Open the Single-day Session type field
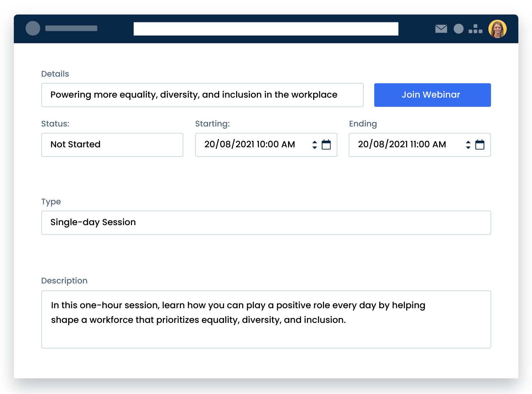 266,223
